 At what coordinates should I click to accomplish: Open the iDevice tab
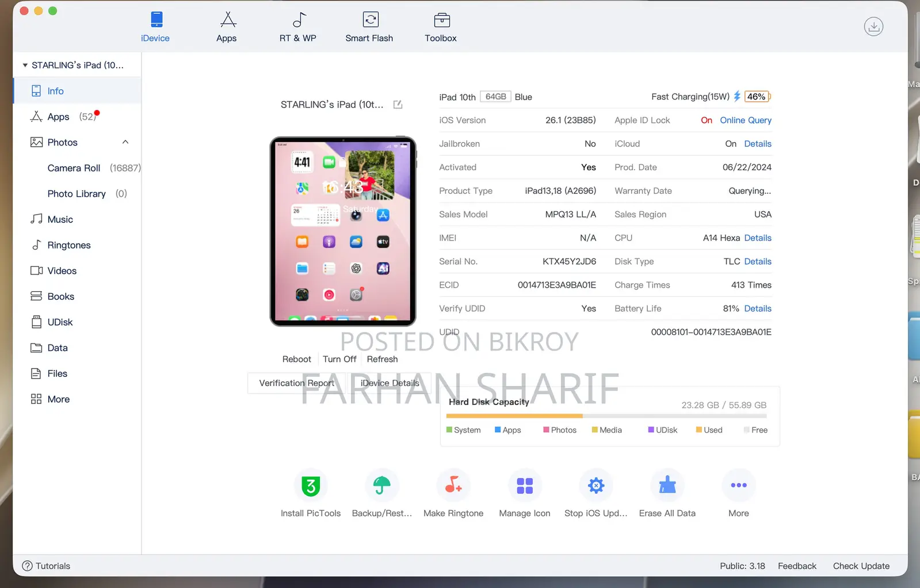coord(155,27)
